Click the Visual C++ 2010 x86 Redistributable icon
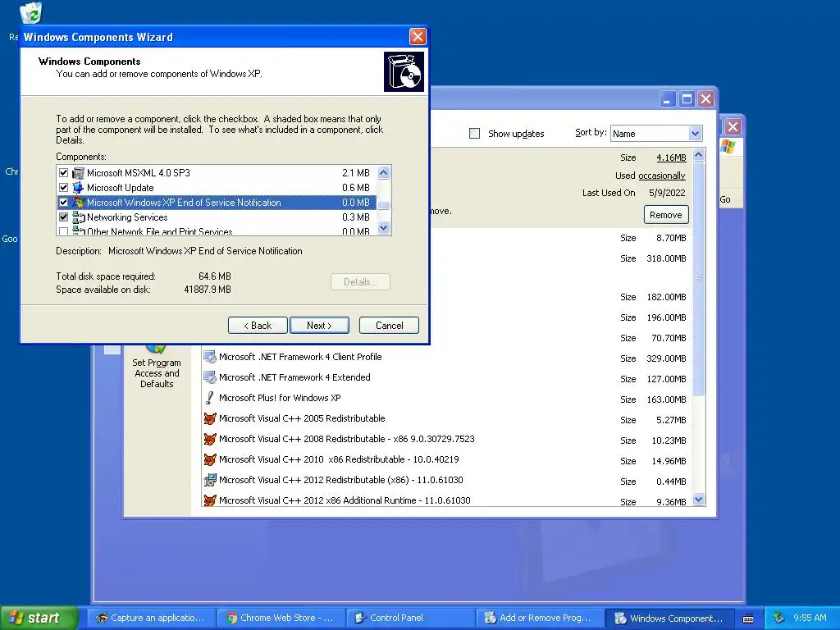 210,459
